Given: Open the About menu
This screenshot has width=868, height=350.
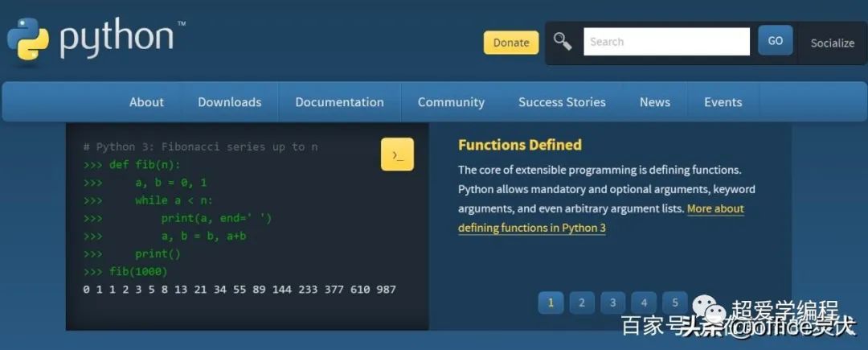Looking at the screenshot, I should [147, 102].
